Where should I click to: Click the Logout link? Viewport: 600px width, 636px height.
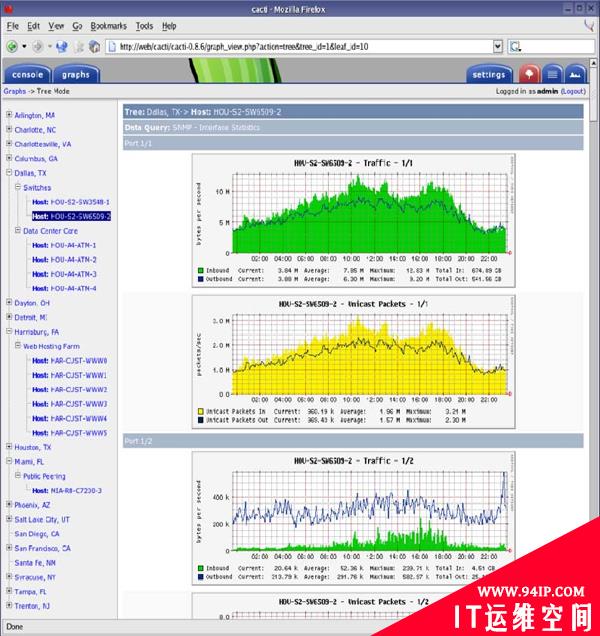(573, 91)
